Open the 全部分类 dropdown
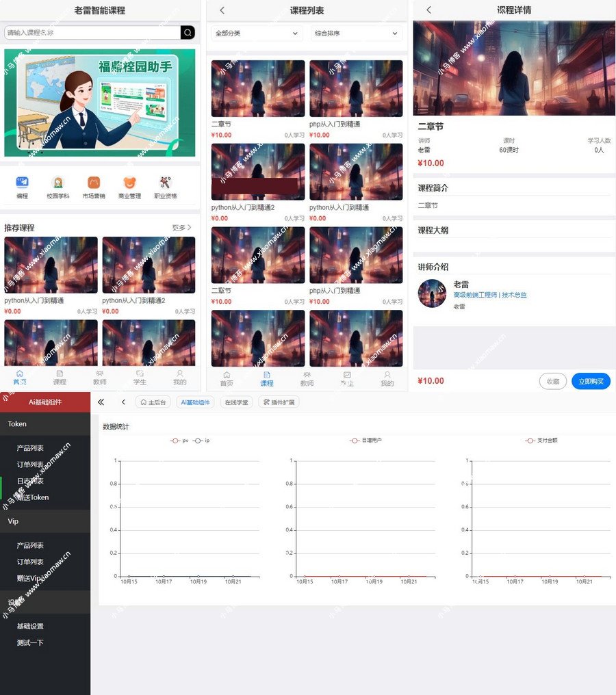The height and width of the screenshot is (695, 616). pyautogui.click(x=257, y=33)
